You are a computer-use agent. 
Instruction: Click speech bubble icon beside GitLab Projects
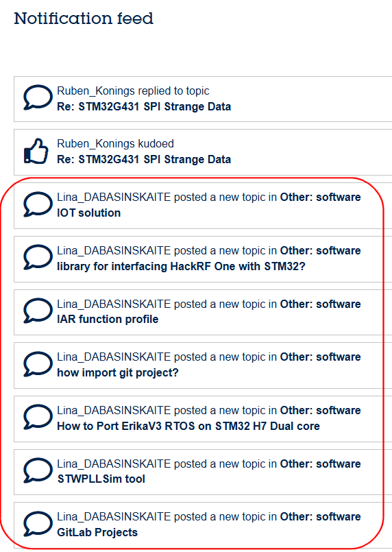(38, 524)
